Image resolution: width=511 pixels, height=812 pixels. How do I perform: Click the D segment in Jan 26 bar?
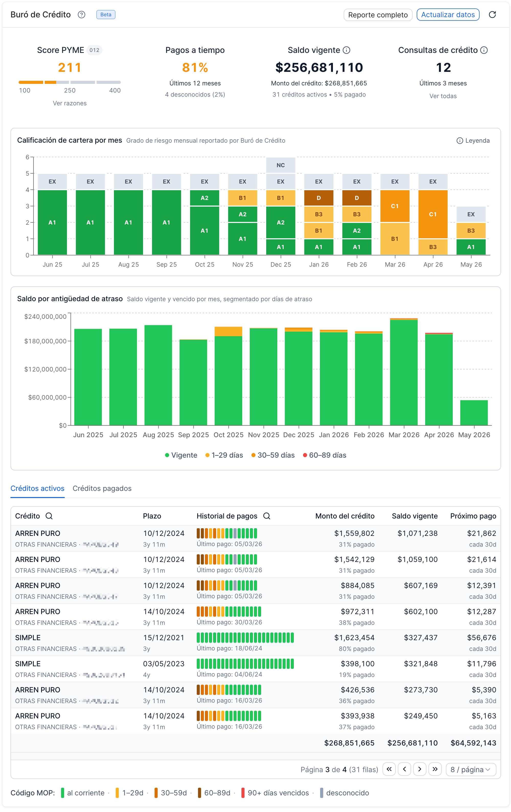pos(319,198)
